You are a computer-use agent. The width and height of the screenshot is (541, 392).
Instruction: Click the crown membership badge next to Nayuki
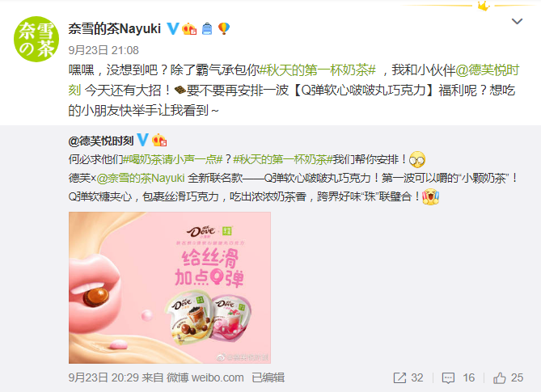coord(189,28)
